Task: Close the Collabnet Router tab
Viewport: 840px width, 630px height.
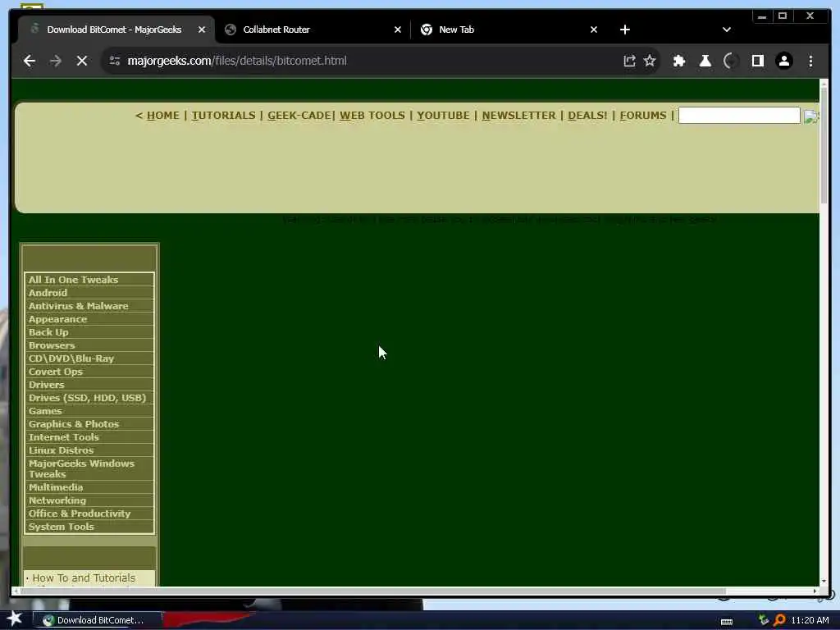Action: (398, 30)
